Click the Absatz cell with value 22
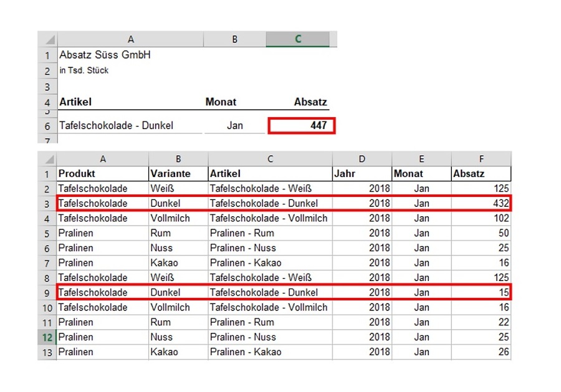Screen dimensions: 561x392 point(481,322)
